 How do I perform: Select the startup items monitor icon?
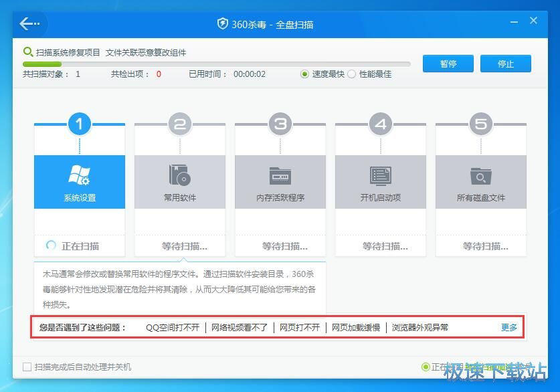380,176
